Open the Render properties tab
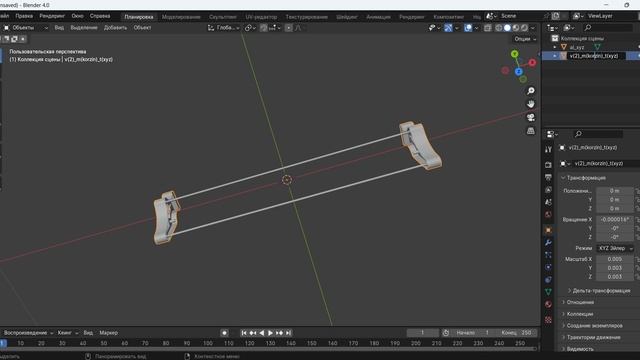This screenshot has width=640, height=360. (x=548, y=165)
